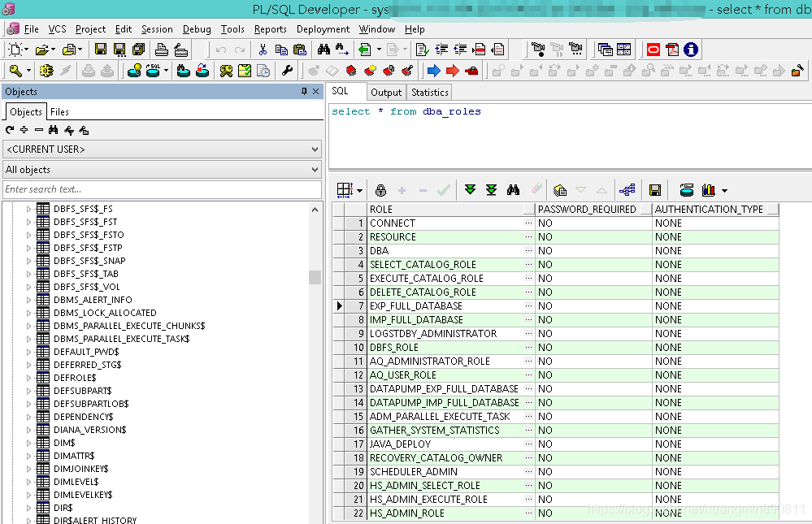The height and width of the screenshot is (524, 812).
Task: Click the Print icon
Action: (x=162, y=50)
